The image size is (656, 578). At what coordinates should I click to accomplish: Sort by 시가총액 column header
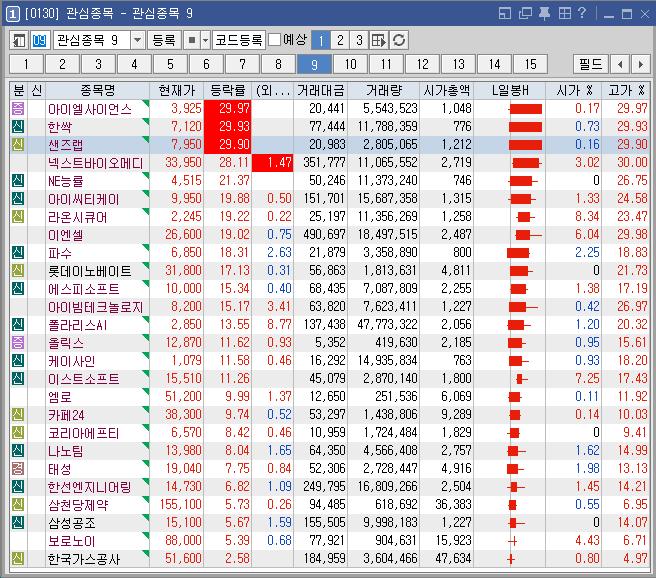(x=446, y=90)
